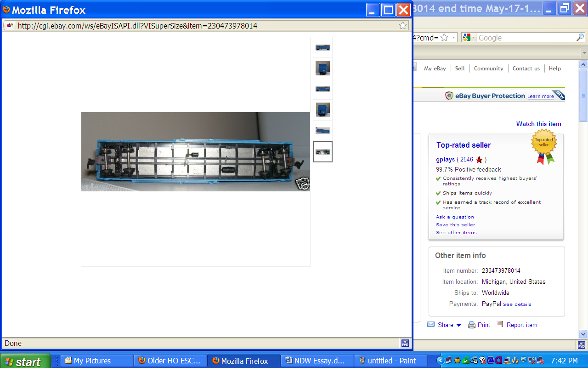Screen dimensions: 588x368
Task: Click the Google search engine icon
Action: [x=467, y=38]
